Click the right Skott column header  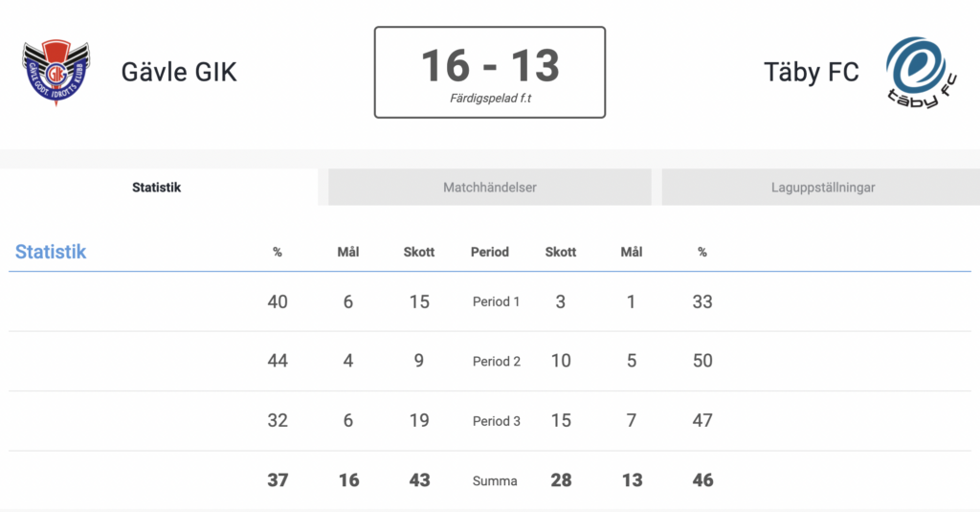point(561,252)
